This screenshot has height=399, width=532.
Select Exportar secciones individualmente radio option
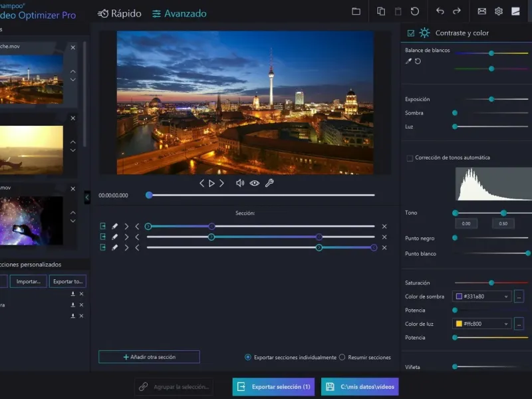pyautogui.click(x=248, y=357)
